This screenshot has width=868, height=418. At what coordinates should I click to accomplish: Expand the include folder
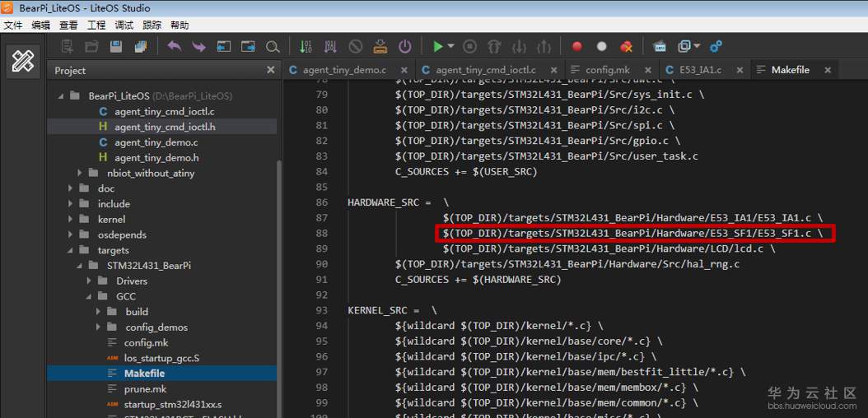pos(71,204)
